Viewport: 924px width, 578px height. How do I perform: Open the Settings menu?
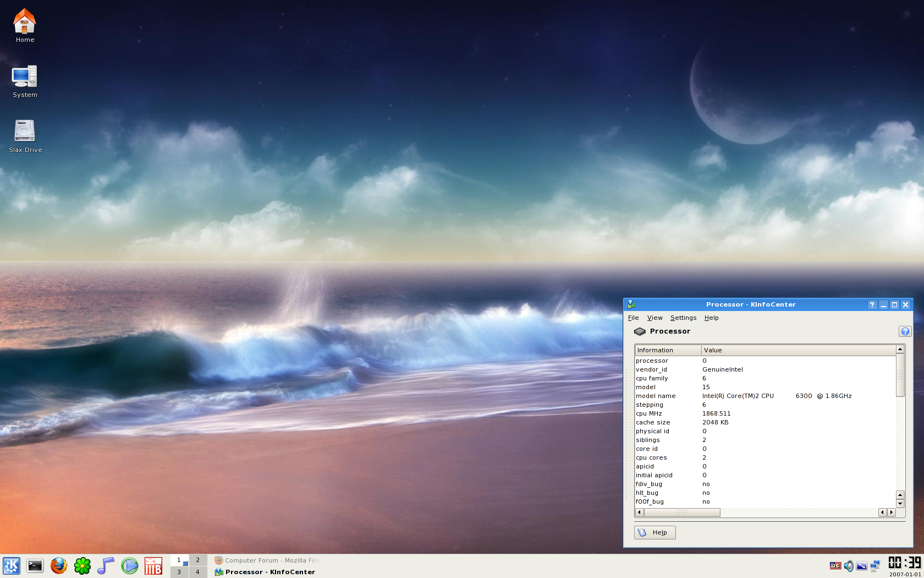pos(683,318)
